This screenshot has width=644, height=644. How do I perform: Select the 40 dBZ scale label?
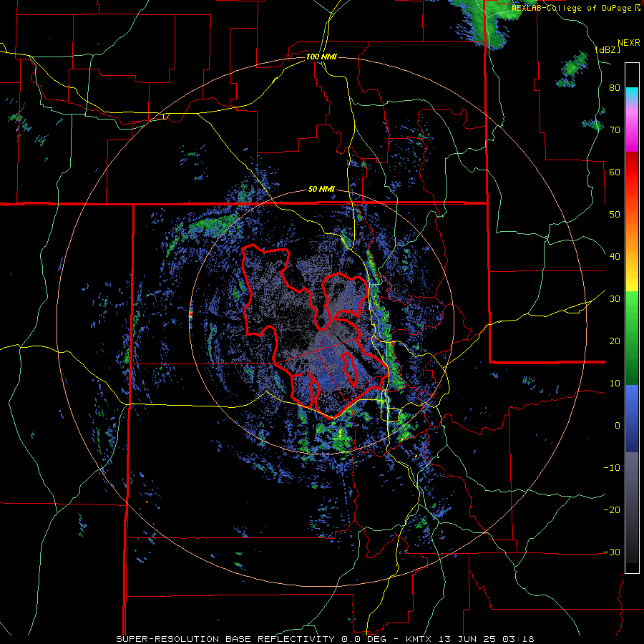pyautogui.click(x=615, y=257)
